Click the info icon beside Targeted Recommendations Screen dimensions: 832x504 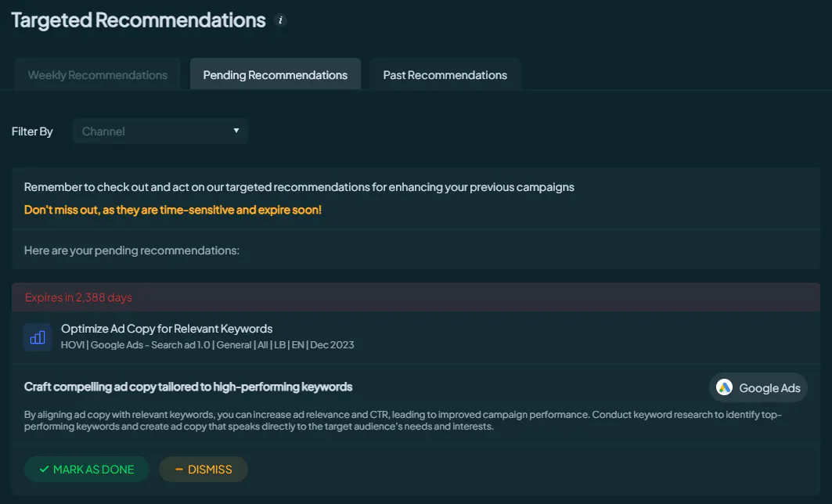point(280,20)
